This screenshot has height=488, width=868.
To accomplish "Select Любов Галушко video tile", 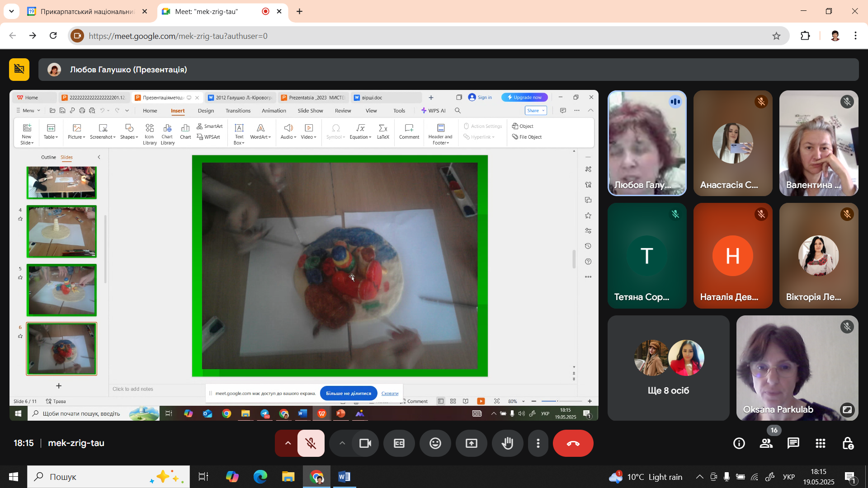I will coord(647,143).
